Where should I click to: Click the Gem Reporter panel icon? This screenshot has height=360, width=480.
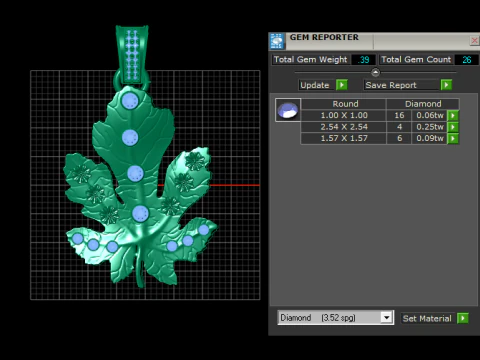(x=277, y=41)
